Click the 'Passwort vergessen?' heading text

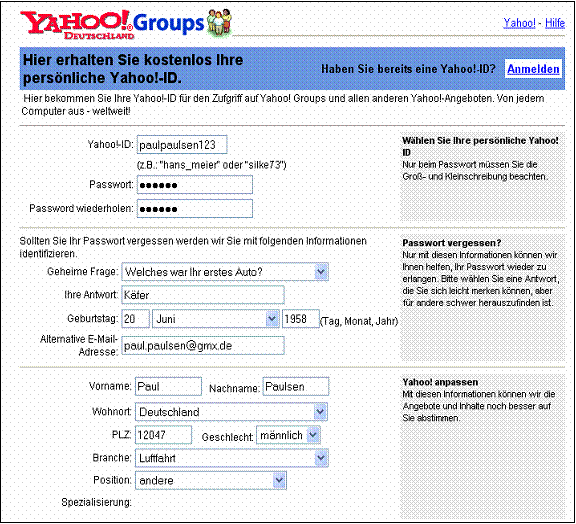click(x=451, y=243)
